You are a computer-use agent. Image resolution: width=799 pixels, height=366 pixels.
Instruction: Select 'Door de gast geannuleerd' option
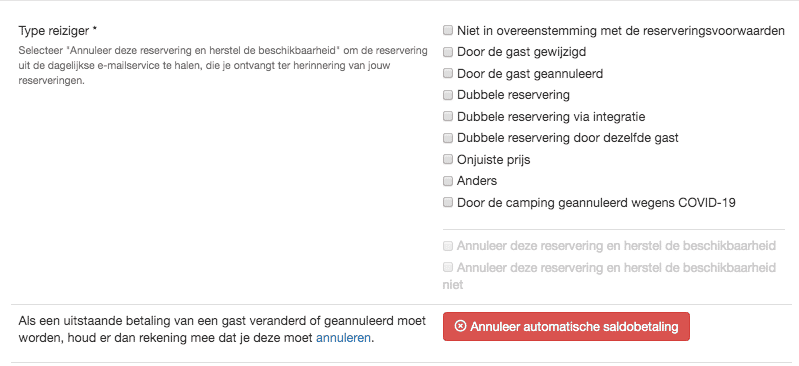tap(447, 73)
